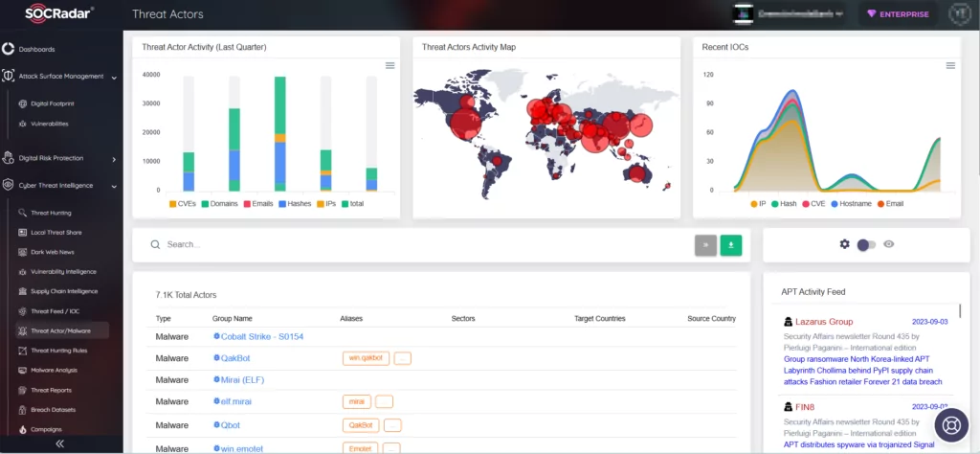This screenshot has height=454, width=980.
Task: Click the green download button
Action: [730, 245]
